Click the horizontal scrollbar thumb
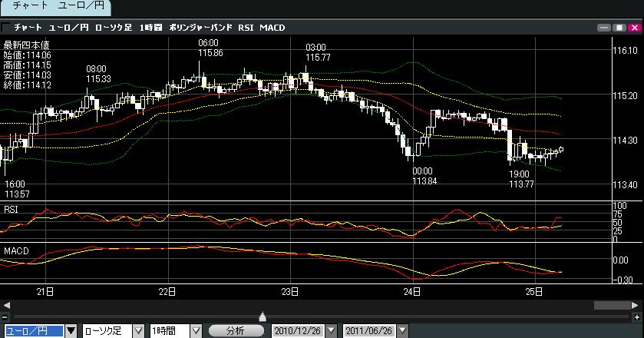 [x=613, y=305]
